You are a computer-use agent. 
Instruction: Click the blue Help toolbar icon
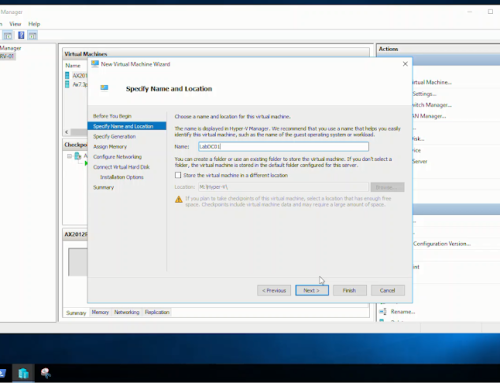pos(21,35)
